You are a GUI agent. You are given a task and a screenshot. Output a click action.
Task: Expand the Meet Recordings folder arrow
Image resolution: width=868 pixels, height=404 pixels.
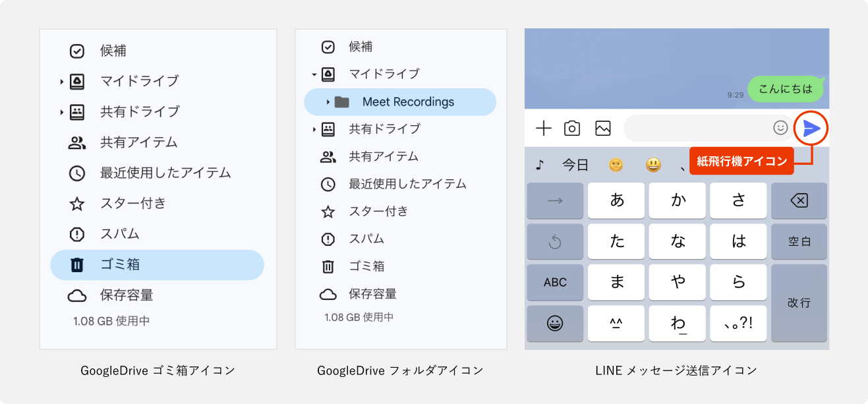pos(328,102)
